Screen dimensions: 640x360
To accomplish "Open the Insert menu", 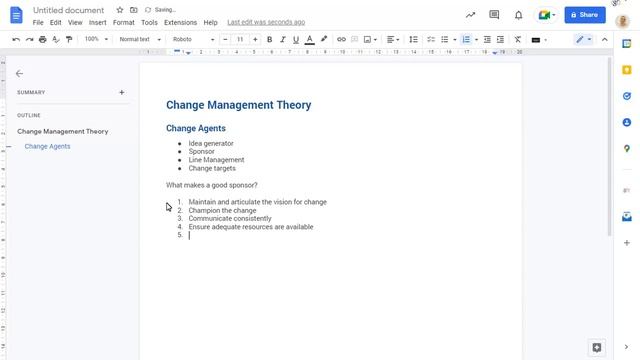I will pyautogui.click(x=98, y=22).
